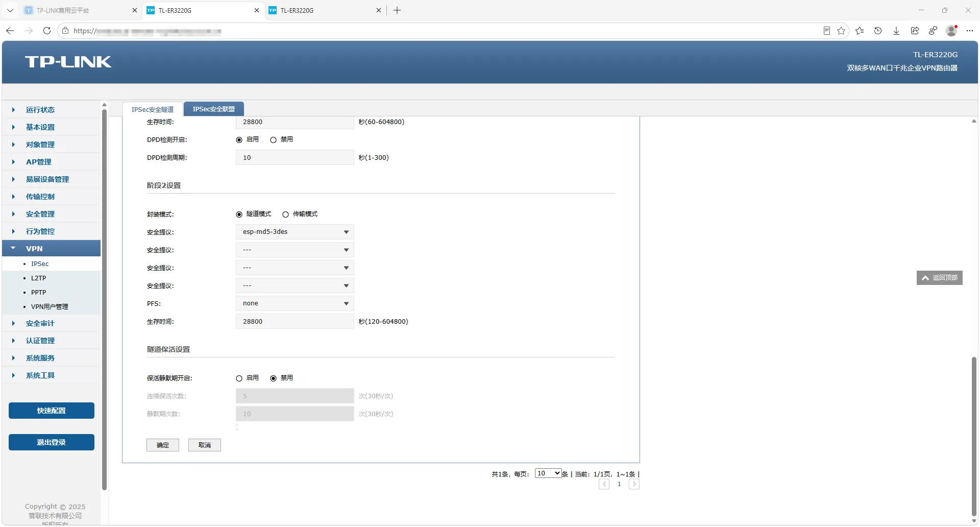The height and width of the screenshot is (527, 980).
Task: Expand the 系统服务 menu
Action: click(51, 358)
